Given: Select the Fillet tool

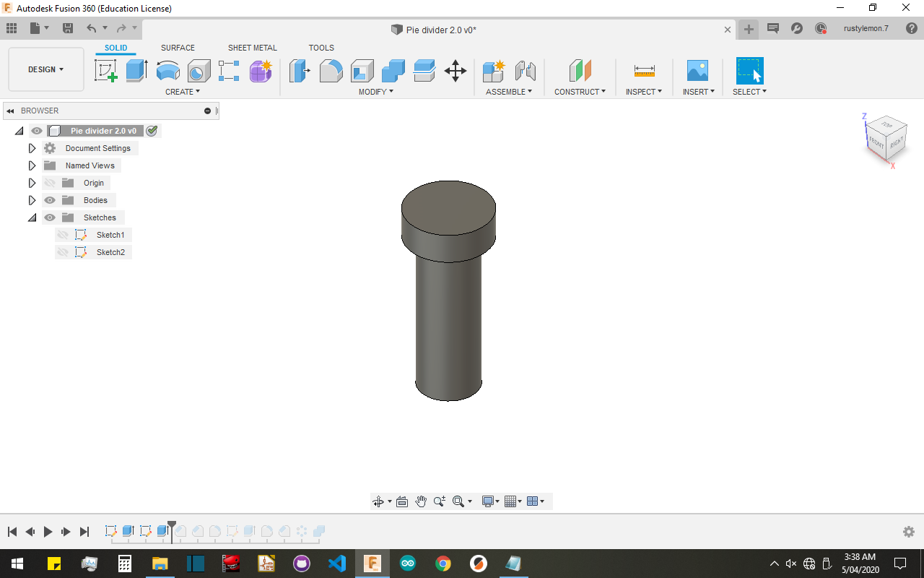Looking at the screenshot, I should [331, 71].
